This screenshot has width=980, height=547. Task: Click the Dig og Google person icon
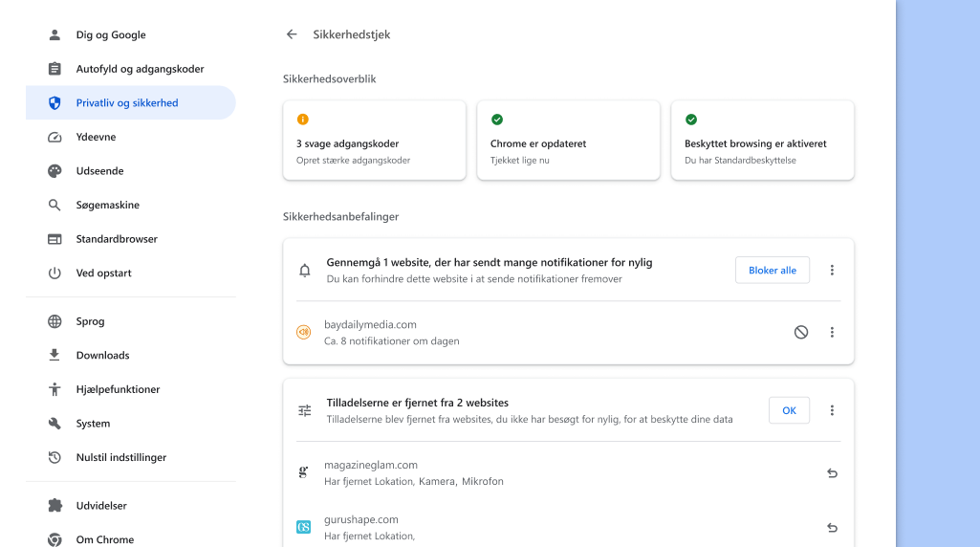click(x=55, y=35)
